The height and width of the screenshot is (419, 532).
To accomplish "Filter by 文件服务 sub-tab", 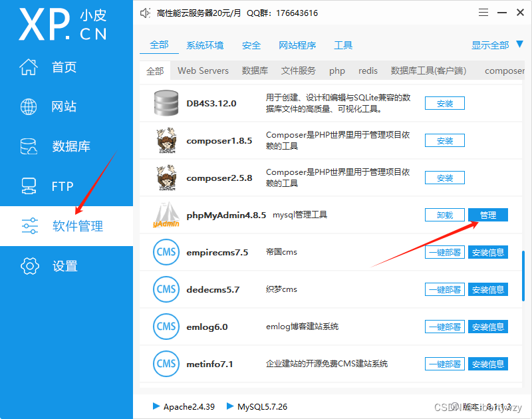I will pyautogui.click(x=298, y=71).
